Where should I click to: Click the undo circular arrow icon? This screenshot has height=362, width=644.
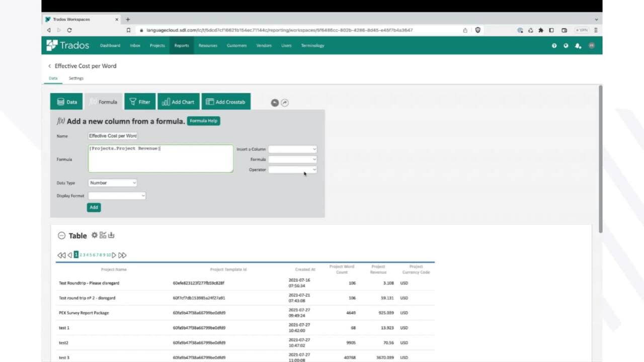tap(275, 103)
